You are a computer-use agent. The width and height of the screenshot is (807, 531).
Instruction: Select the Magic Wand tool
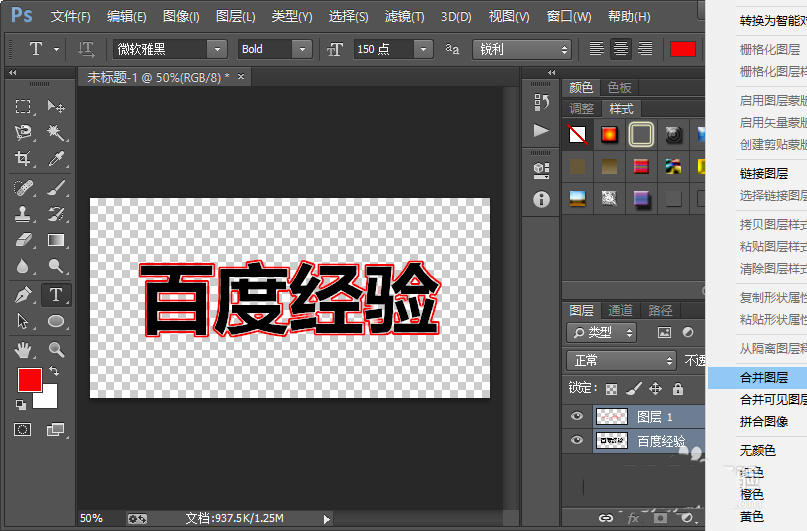point(56,133)
